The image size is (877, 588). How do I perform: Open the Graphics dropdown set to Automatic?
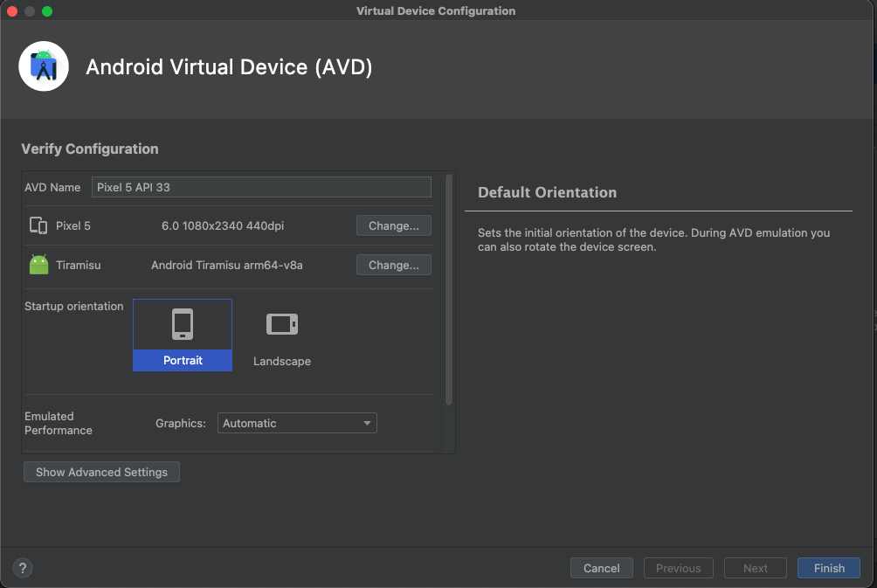[x=297, y=423]
